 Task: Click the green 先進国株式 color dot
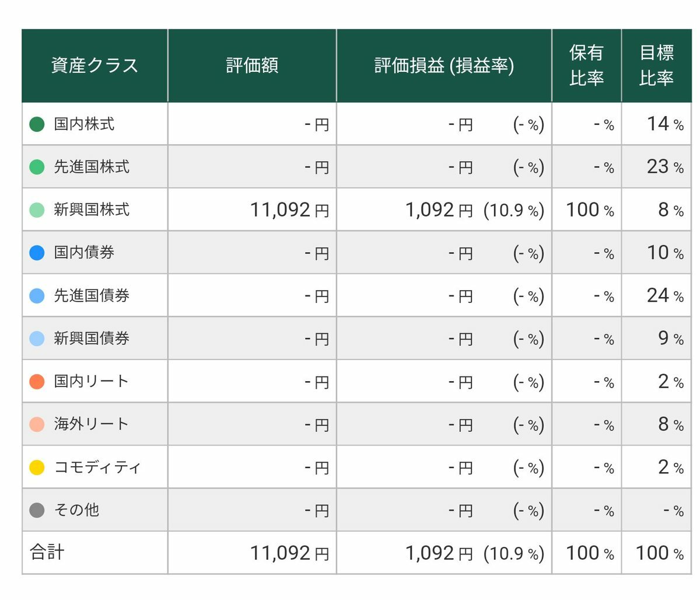(37, 167)
